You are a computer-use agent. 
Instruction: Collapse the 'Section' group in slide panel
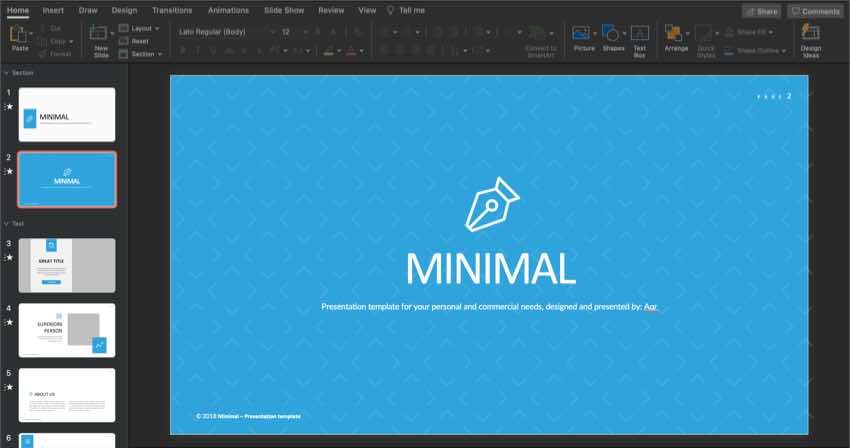click(6, 73)
